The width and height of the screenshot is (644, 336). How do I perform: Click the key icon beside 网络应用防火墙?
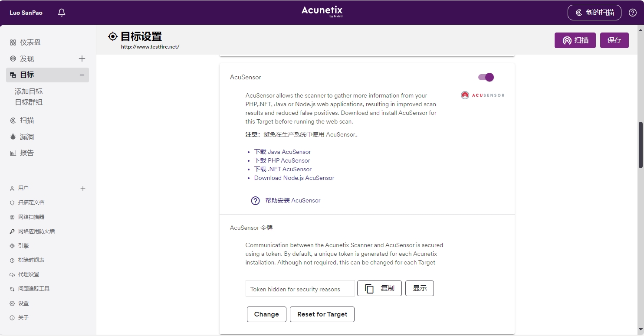coord(12,232)
